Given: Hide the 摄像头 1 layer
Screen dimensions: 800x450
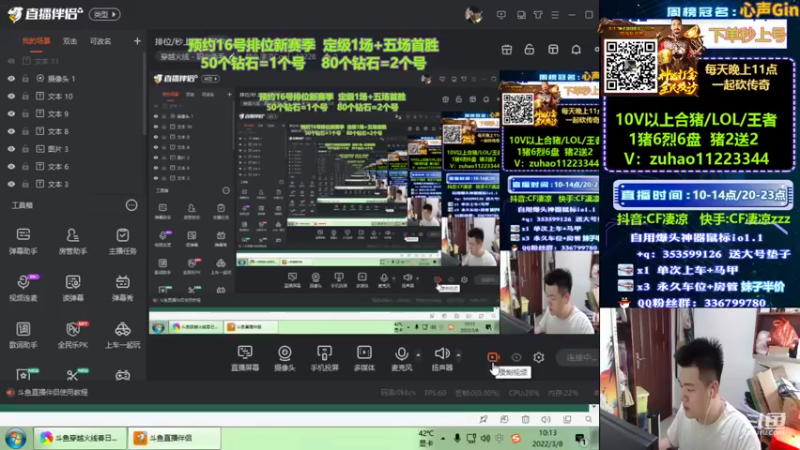Looking at the screenshot, I should 11,79.
